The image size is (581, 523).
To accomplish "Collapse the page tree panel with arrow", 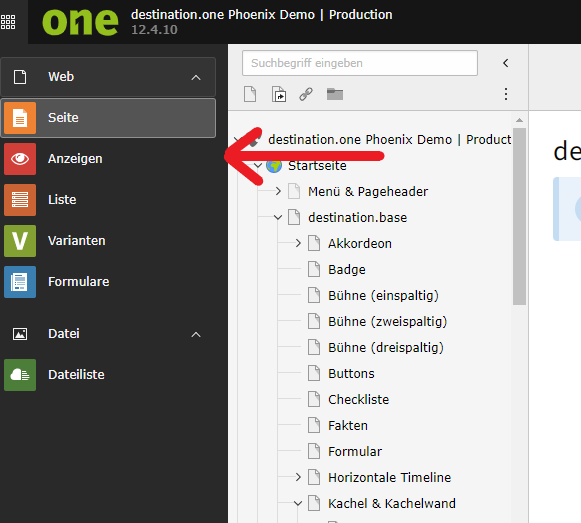I will 506,63.
